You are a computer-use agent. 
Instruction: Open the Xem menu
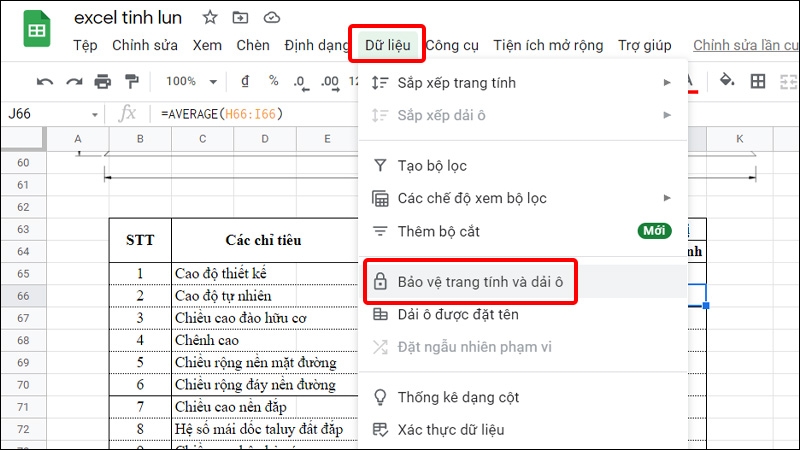207,45
